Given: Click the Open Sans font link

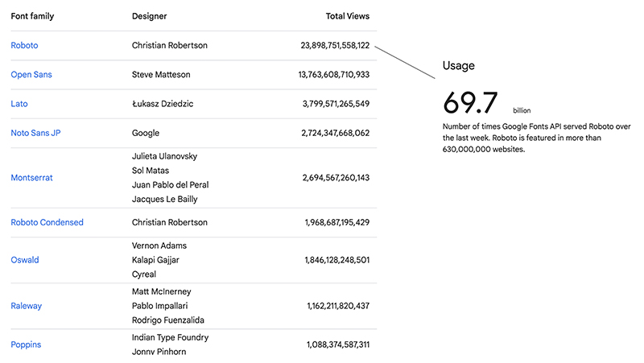Looking at the screenshot, I should pos(31,75).
